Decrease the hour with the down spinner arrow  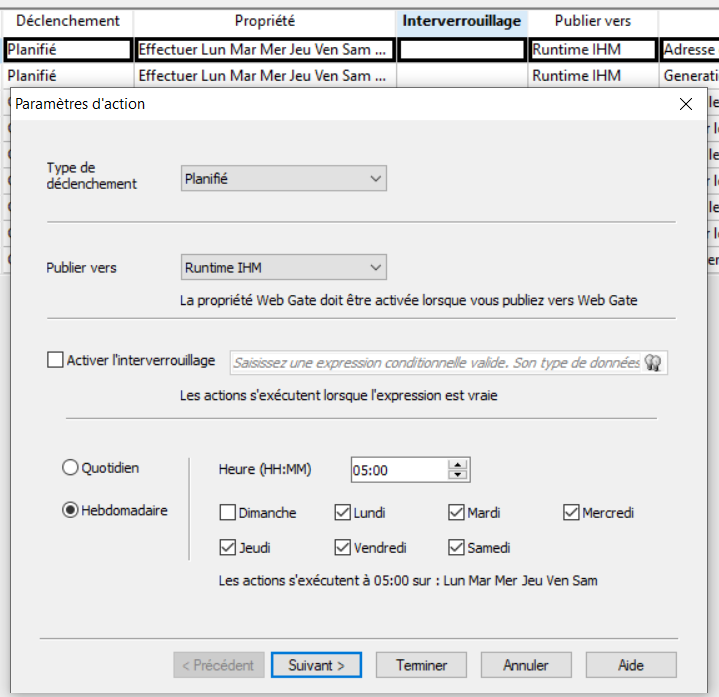tap(459, 475)
